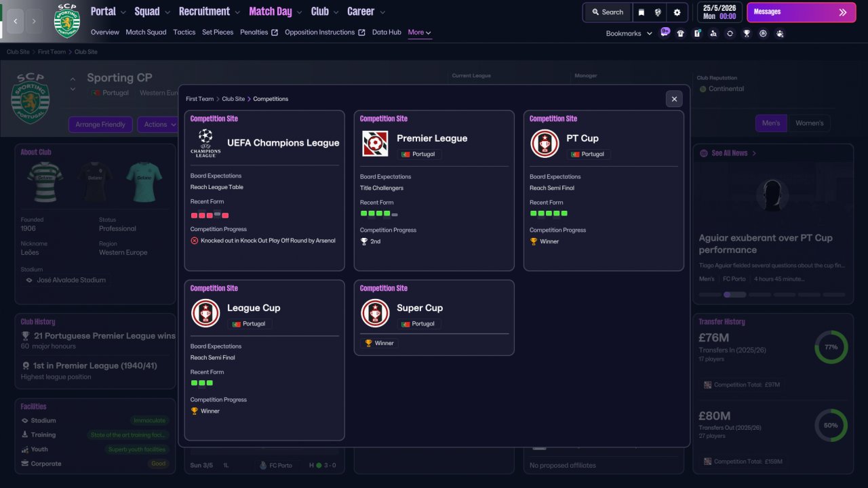Click the double chevron on the Messages button
868x488 pixels.
click(x=842, y=12)
